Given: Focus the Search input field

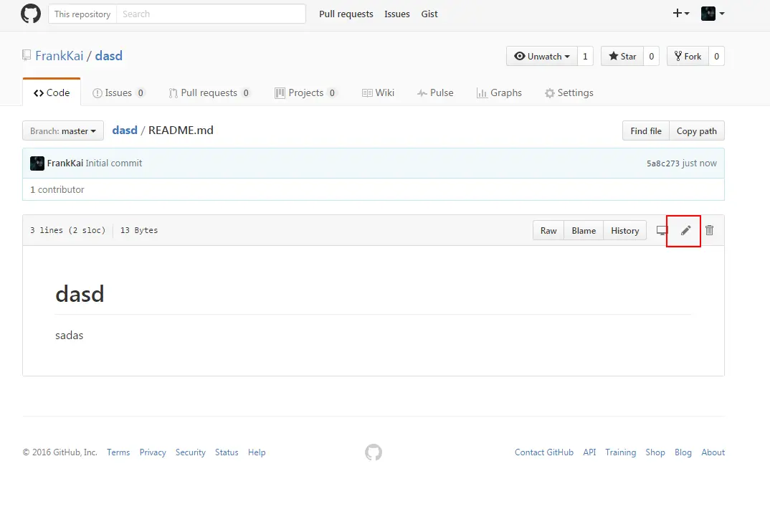Looking at the screenshot, I should point(211,14).
